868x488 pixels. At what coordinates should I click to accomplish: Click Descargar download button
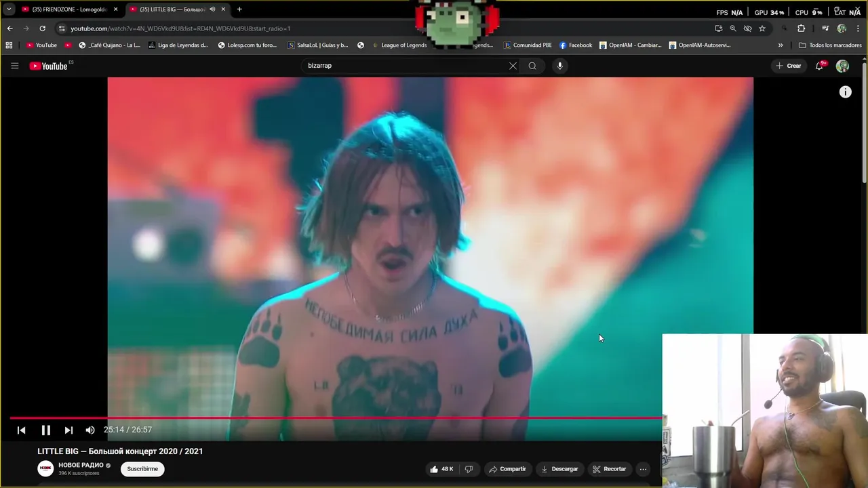pyautogui.click(x=559, y=469)
